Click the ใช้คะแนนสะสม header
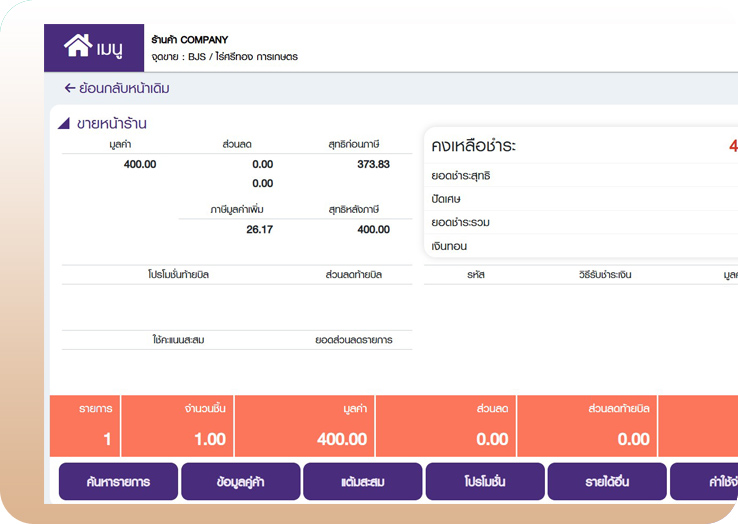Screen dimensions: 738x524 click(x=178, y=340)
